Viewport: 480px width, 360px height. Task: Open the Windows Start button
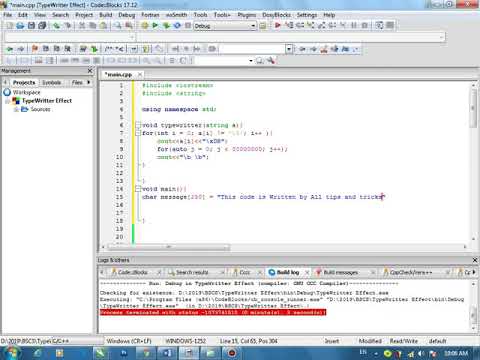click(x=11, y=353)
